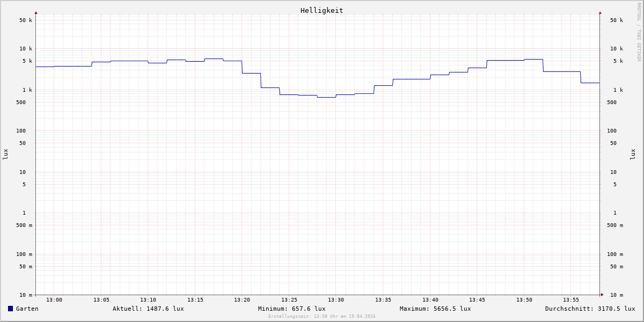
Task: Click the 13:55 time axis label
Action: [571, 300]
